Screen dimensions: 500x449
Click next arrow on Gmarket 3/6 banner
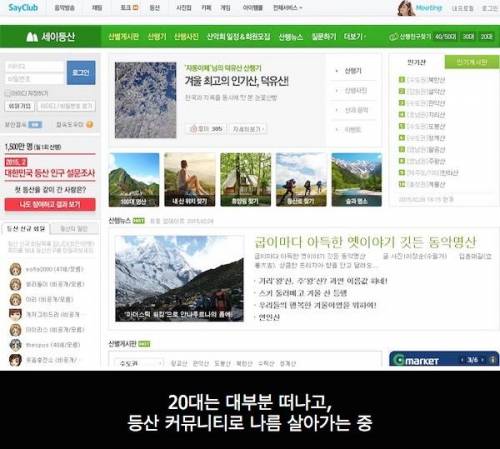(x=482, y=360)
